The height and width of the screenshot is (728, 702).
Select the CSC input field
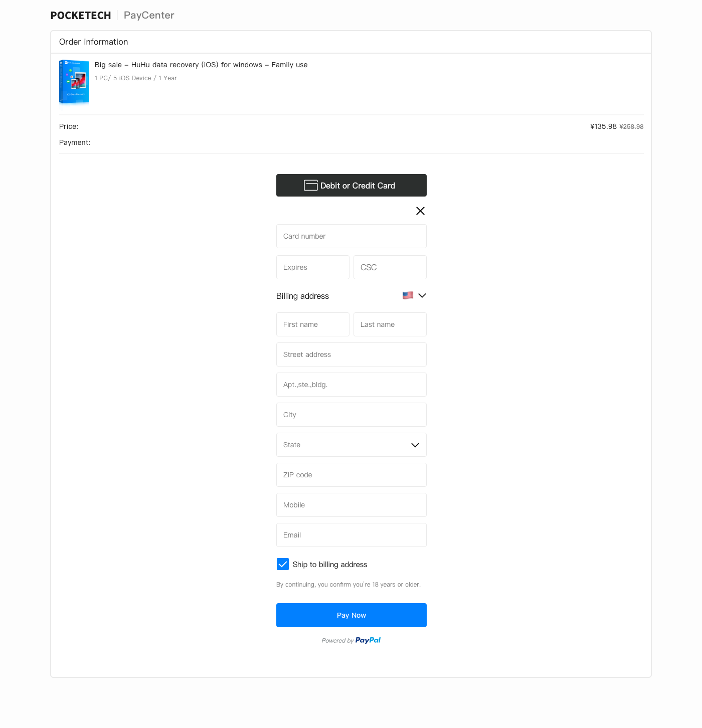[x=390, y=267]
